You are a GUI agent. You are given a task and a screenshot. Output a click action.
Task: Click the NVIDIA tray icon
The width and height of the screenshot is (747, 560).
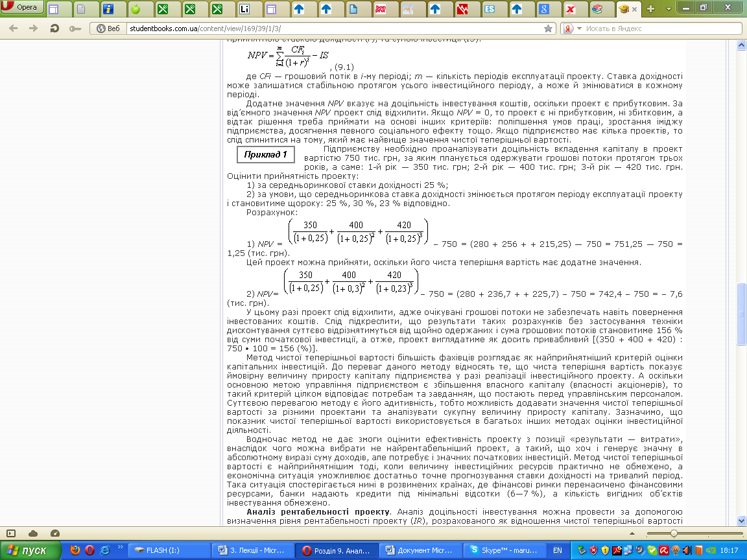click(710, 550)
